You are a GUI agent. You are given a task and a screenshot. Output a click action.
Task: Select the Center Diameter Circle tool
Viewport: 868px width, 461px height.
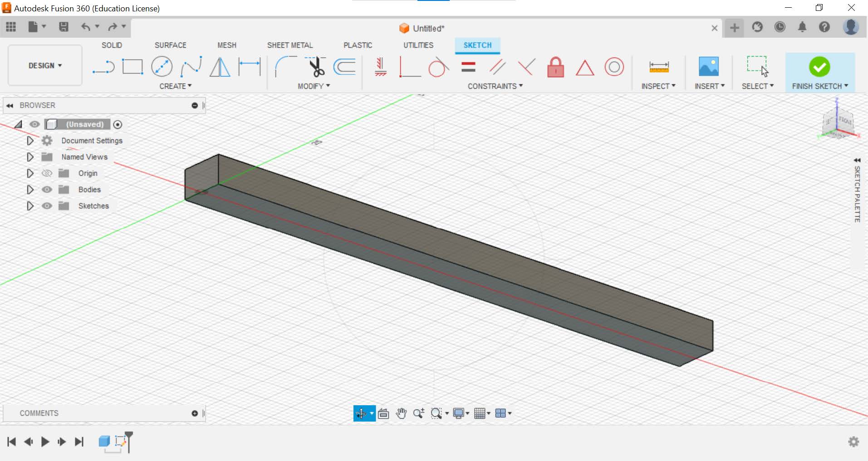coord(162,67)
